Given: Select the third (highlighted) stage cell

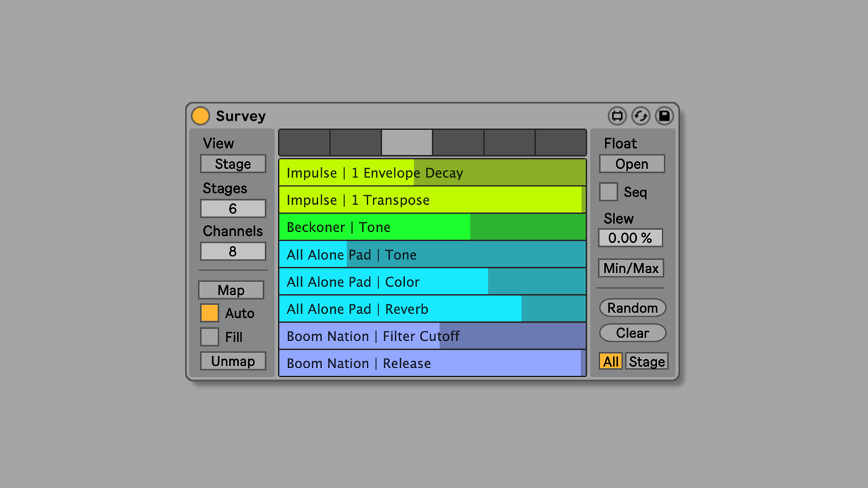Looking at the screenshot, I should (x=407, y=143).
